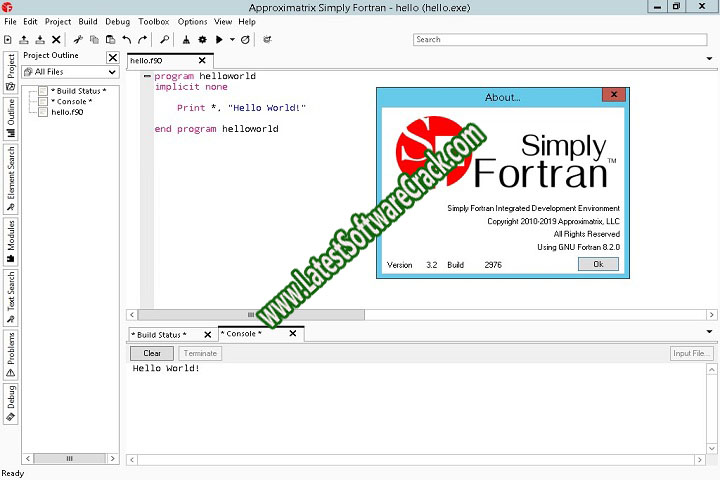Viewport: 720px width, 480px height.
Task: Expand the All Files filter dropdown
Action: (112, 72)
